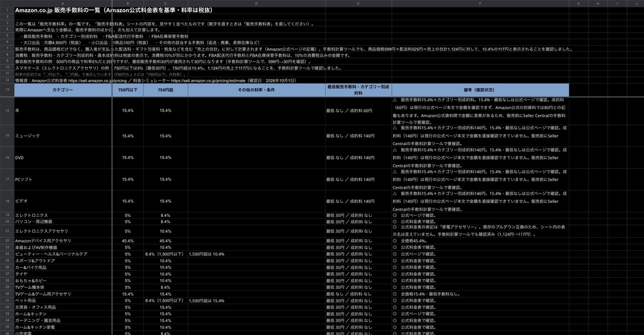Select the row 33 'ホーム&キッチン' category cell
This screenshot has width=644, height=335.
pos(63,314)
